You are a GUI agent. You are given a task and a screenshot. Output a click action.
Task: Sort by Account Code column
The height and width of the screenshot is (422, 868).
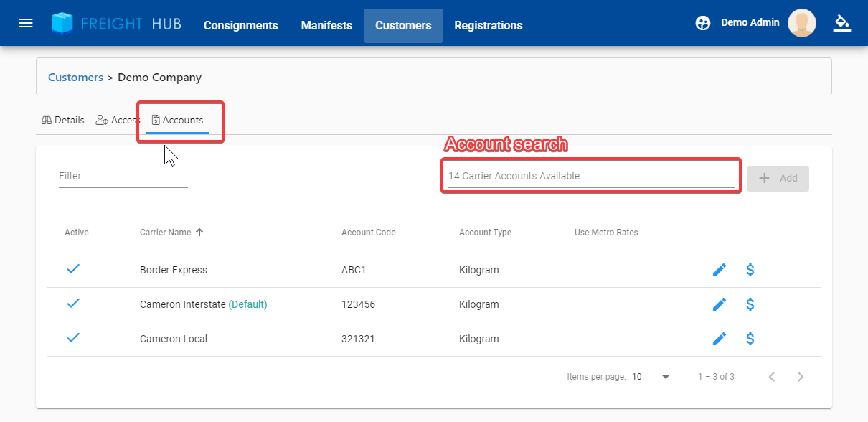(x=369, y=233)
